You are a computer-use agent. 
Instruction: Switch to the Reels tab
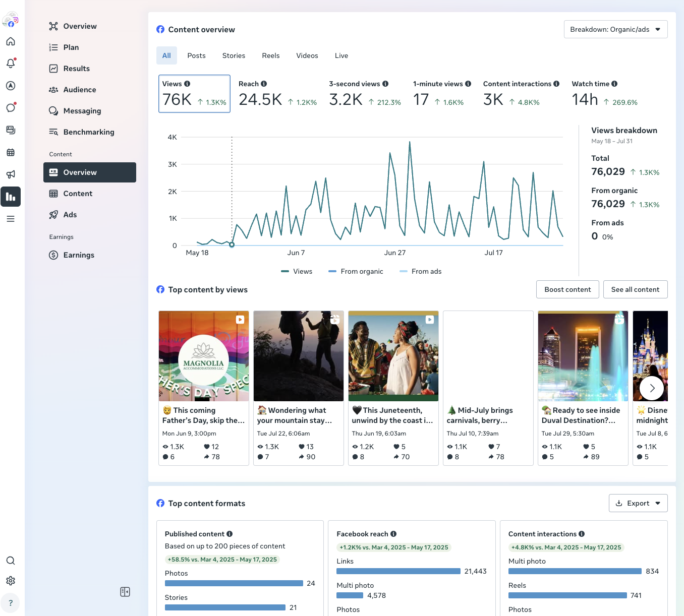pos(271,55)
